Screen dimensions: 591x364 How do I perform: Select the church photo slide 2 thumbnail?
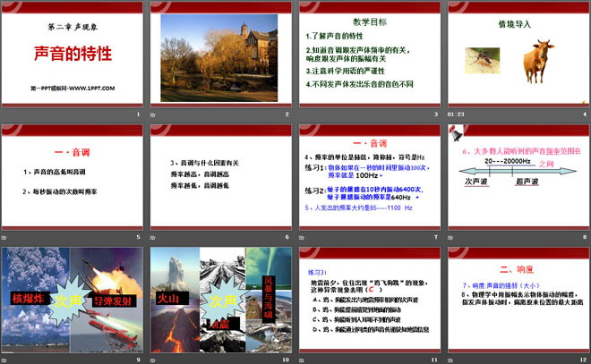[x=221, y=55]
